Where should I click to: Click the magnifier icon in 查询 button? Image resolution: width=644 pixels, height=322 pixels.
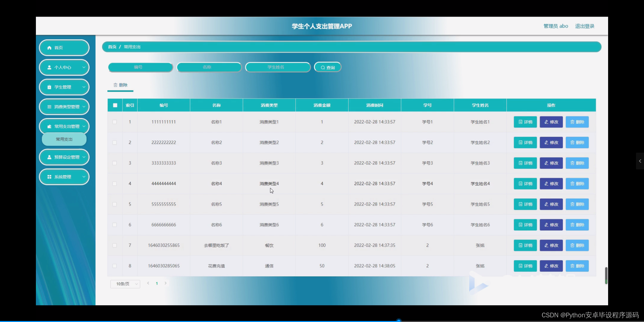point(323,67)
